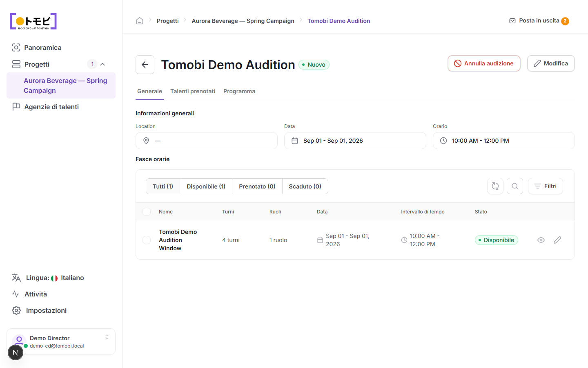Image resolution: width=588 pixels, height=368 pixels.
Task: View Tomobi Demo Audition Window with eye icon
Action: point(541,240)
